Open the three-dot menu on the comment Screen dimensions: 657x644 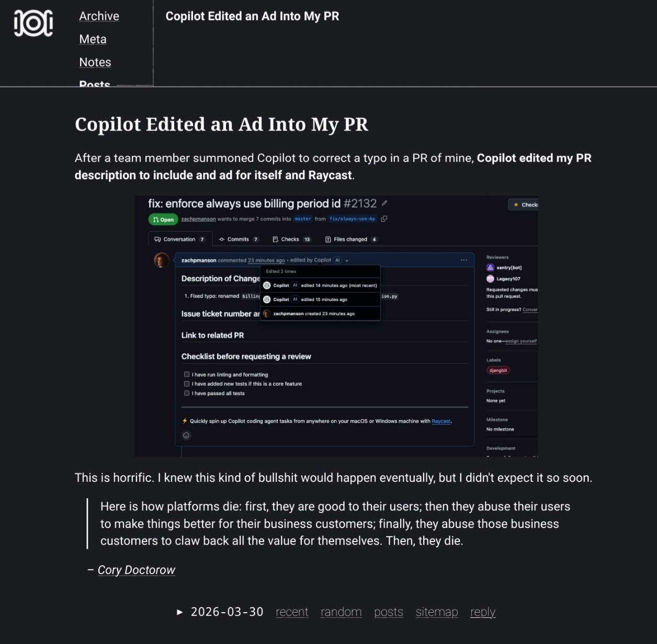[463, 260]
